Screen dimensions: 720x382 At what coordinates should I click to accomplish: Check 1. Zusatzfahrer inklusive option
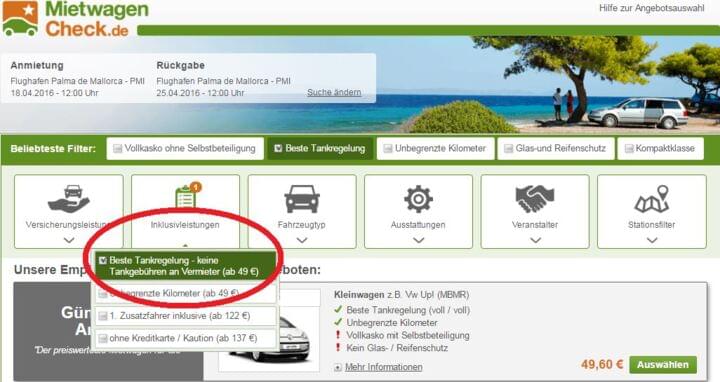click(x=186, y=316)
